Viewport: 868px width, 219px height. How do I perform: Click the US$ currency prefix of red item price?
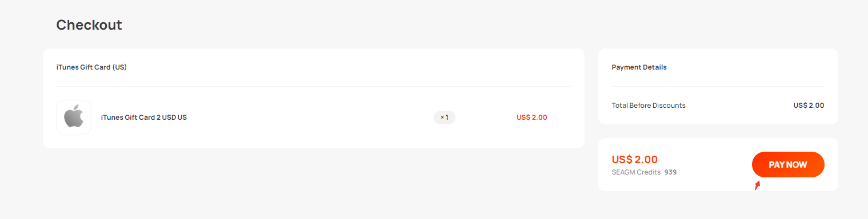click(523, 117)
